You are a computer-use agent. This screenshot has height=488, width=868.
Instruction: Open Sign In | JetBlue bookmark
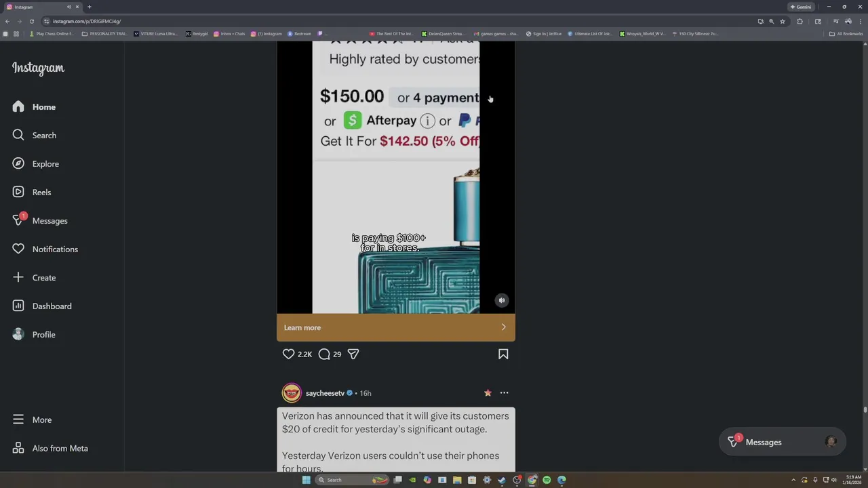click(x=544, y=33)
